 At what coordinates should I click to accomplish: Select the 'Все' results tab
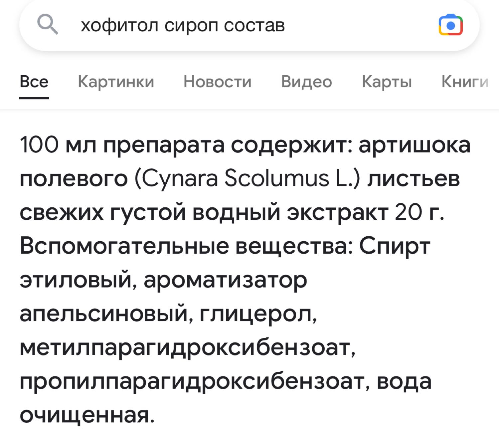pyautogui.click(x=34, y=82)
